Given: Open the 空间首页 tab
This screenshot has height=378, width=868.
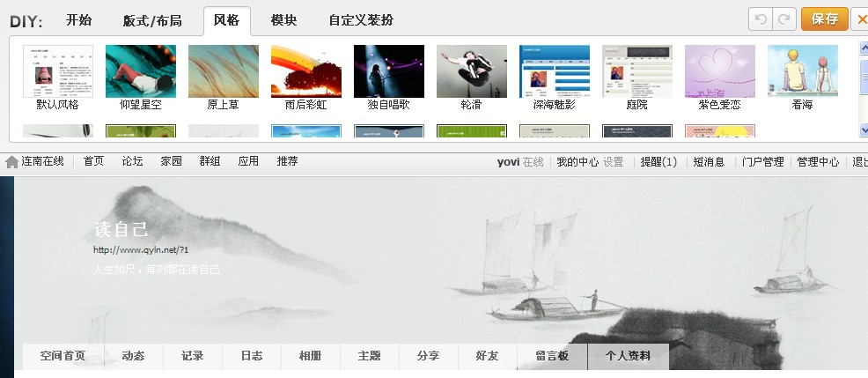Looking at the screenshot, I should 63,356.
